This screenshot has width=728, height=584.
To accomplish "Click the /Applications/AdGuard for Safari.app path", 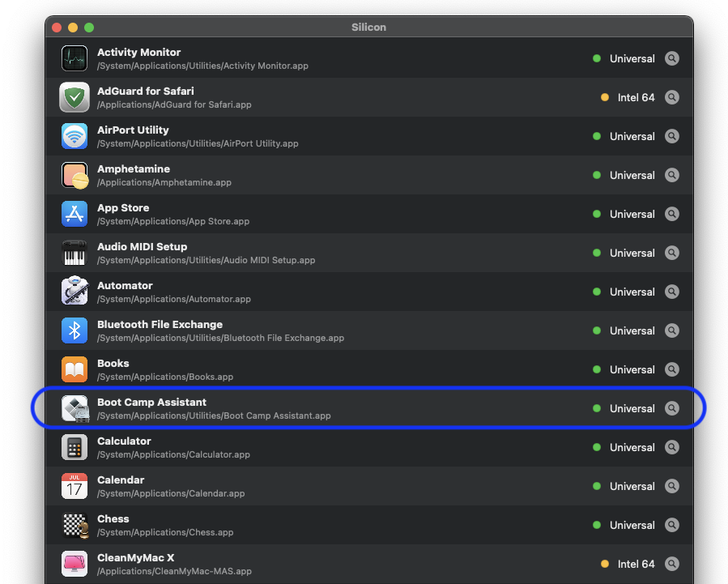I will click(174, 105).
